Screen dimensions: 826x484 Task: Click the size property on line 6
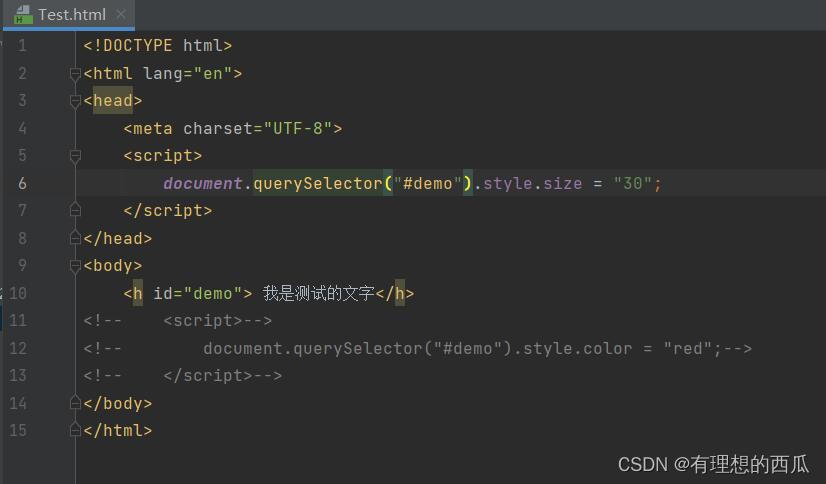coord(563,183)
